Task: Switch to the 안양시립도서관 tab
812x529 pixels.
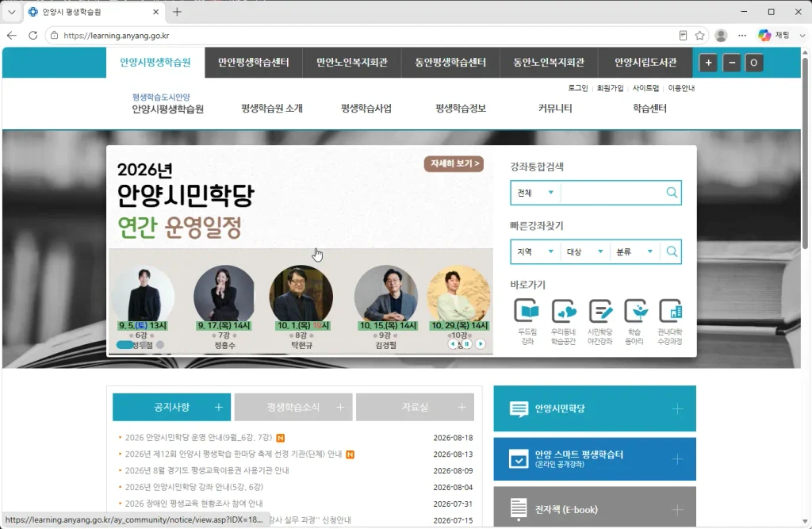Action: click(645, 63)
